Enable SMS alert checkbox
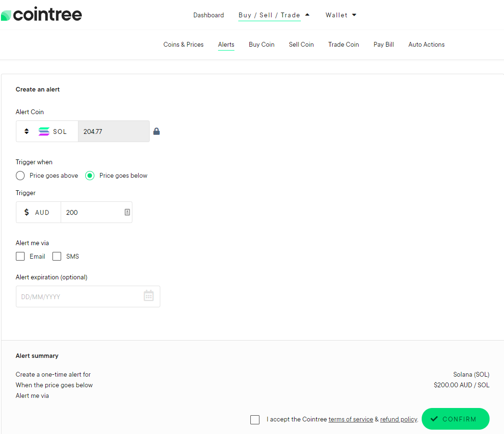504x434 pixels. [x=57, y=256]
